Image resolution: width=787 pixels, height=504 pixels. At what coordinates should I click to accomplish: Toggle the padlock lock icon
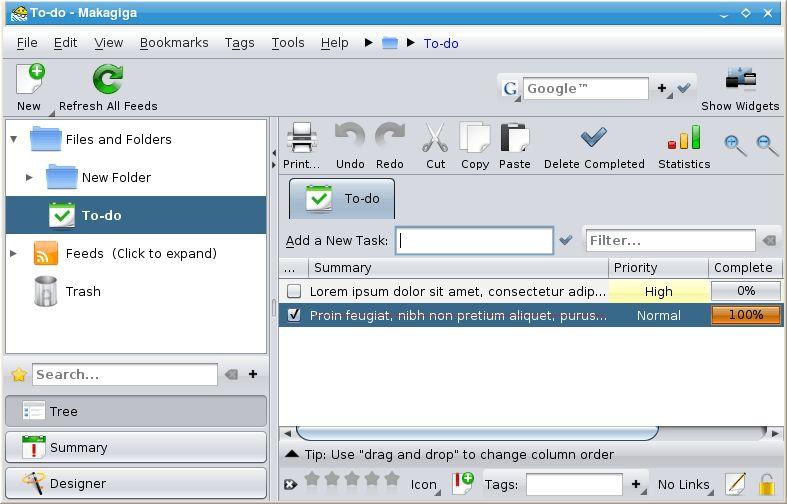pyautogui.click(x=767, y=485)
